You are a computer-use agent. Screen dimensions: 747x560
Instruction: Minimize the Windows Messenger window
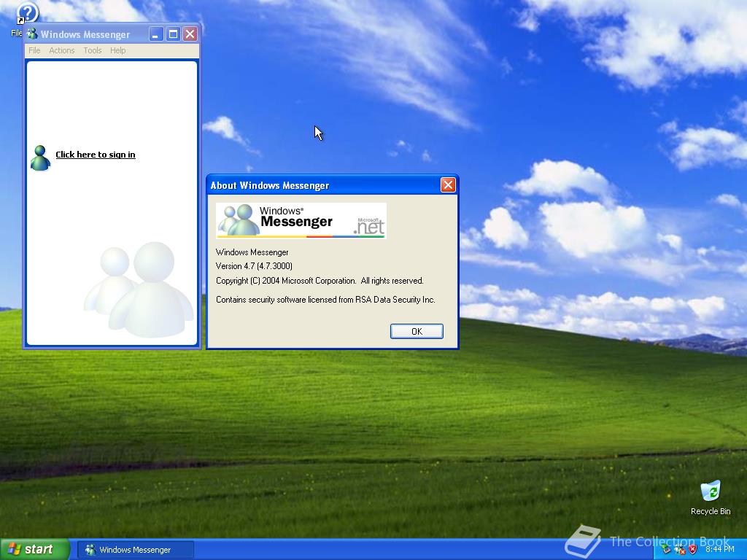156,34
